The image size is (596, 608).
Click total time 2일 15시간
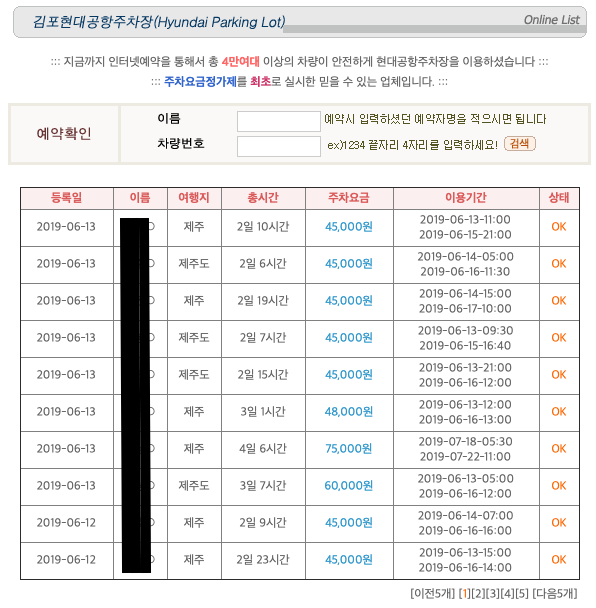pos(263,375)
